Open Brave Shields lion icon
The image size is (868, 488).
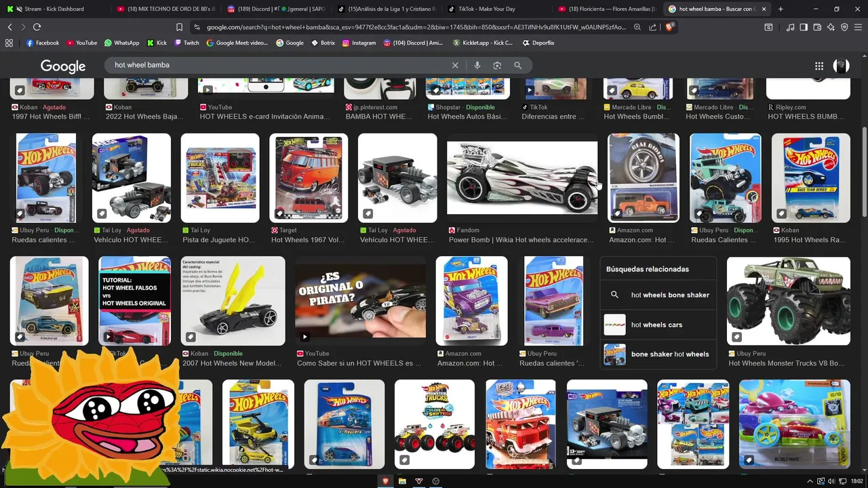pos(669,27)
